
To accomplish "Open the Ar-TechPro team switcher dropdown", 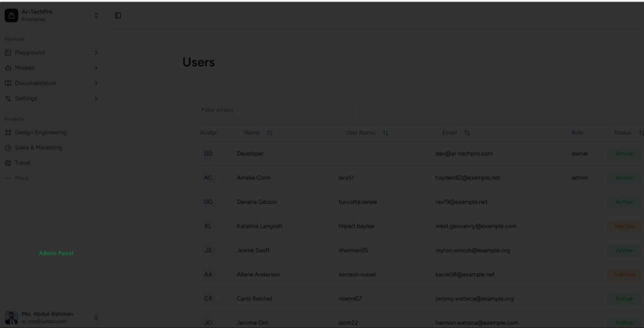I will point(96,15).
